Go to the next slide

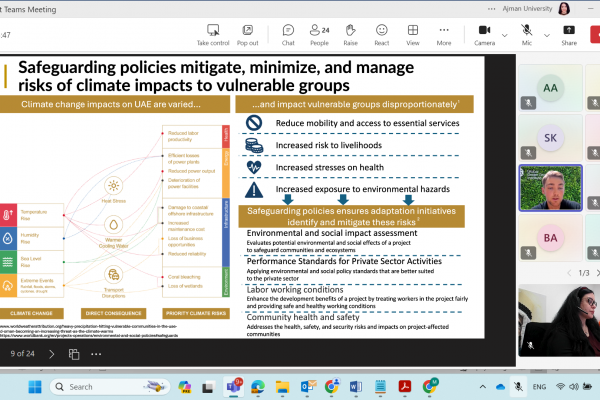pos(52,353)
